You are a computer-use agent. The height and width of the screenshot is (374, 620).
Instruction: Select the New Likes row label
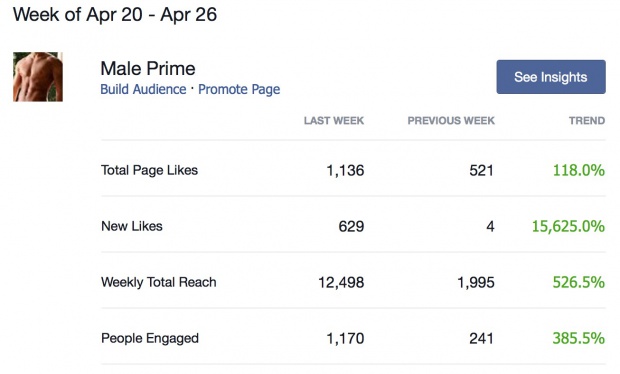coord(132,226)
